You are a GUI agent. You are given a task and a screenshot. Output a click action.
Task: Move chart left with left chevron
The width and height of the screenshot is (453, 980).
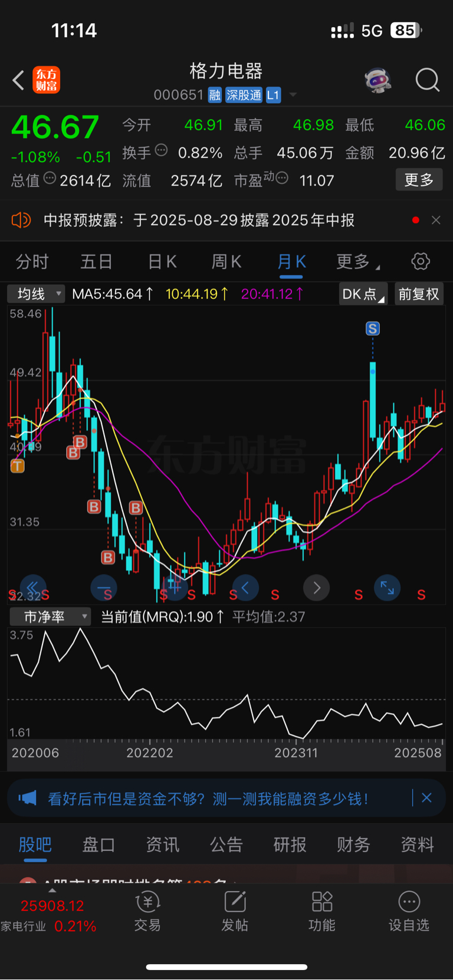[245, 588]
